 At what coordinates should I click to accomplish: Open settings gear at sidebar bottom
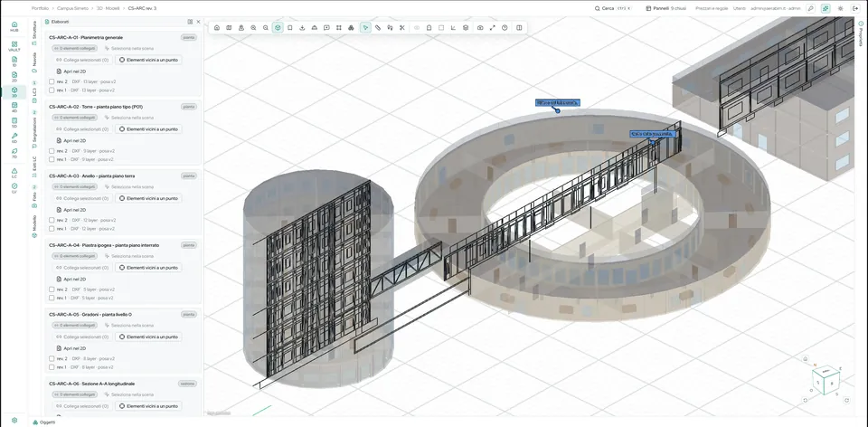click(x=14, y=421)
